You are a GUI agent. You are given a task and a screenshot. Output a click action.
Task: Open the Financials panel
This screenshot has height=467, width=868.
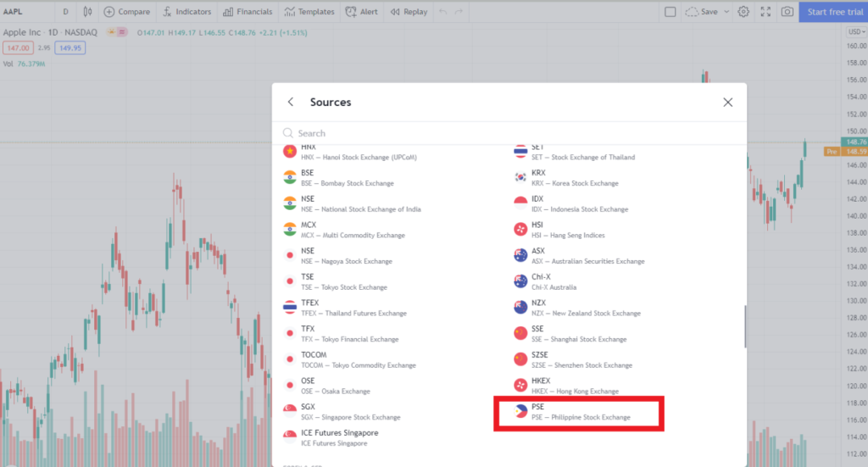[248, 12]
